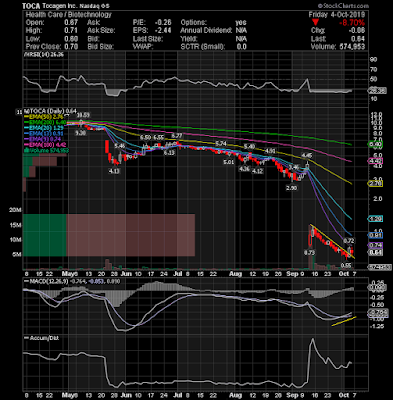
Task: Click the 15M volume axis label
Action: pyautogui.click(x=15, y=225)
